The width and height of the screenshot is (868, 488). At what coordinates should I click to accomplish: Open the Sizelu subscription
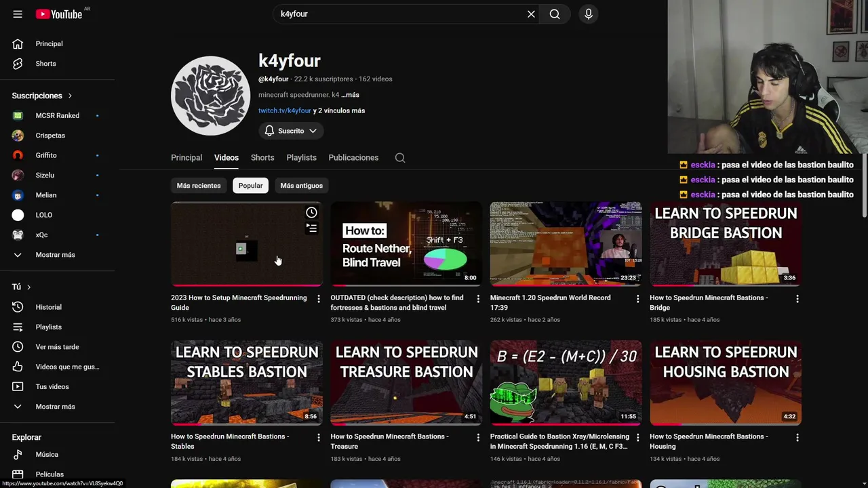click(x=58, y=175)
